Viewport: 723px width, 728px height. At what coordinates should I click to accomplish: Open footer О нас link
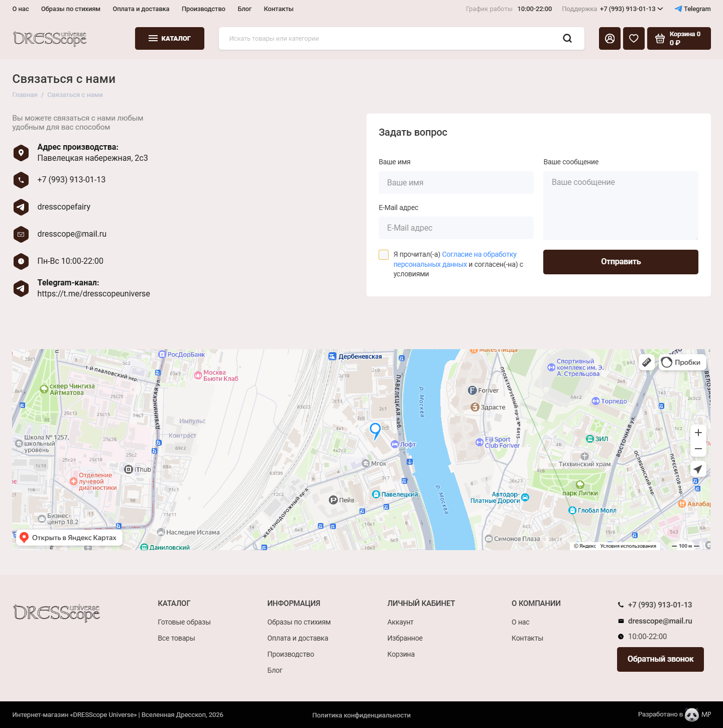(520, 622)
